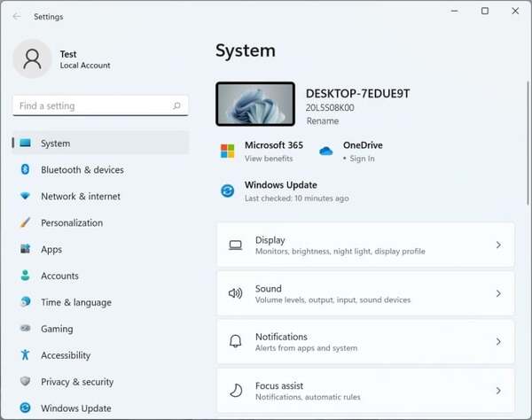Viewport: 532px width, 420px height.
Task: Rename the PC using Rename link
Action: tap(321, 121)
